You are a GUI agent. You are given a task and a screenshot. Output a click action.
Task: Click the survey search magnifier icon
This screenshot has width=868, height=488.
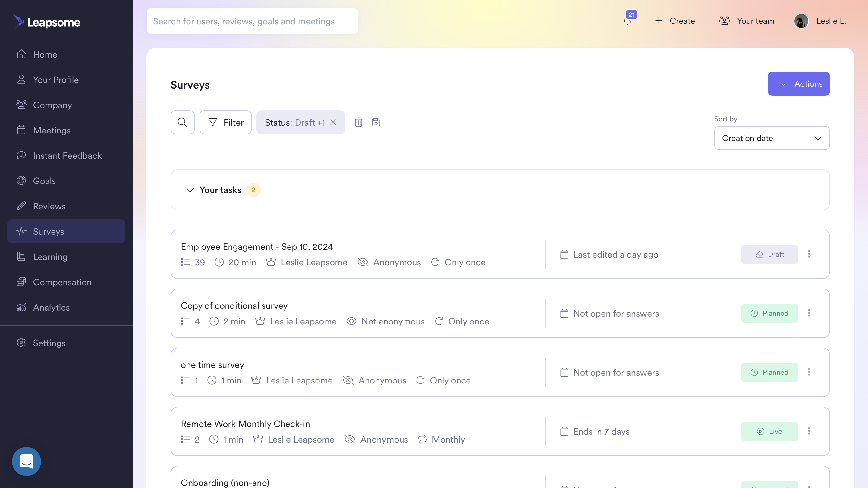click(182, 122)
